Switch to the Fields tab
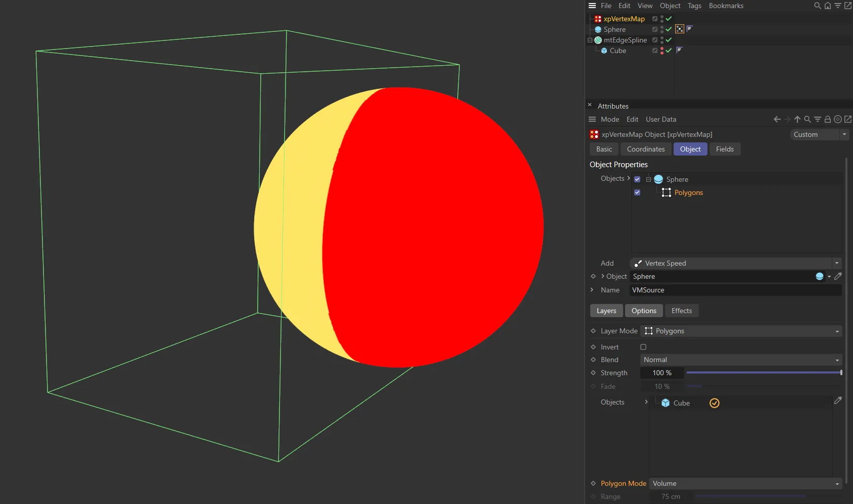 coord(725,149)
